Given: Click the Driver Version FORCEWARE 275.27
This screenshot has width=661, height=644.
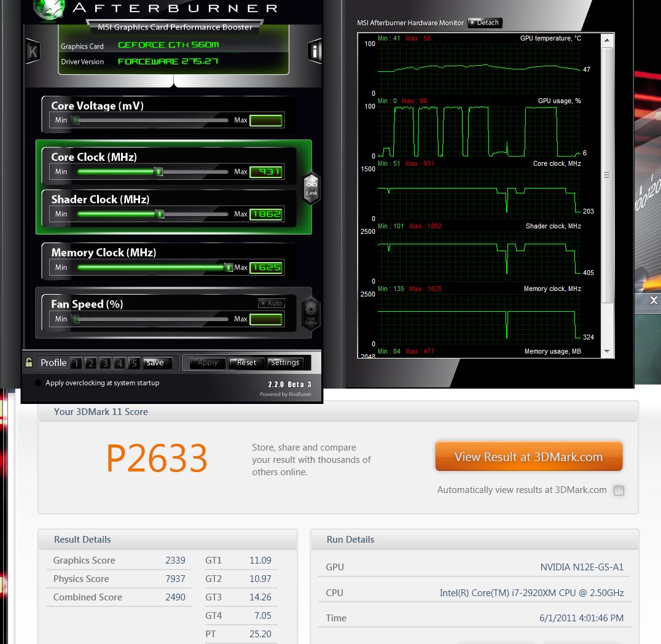Looking at the screenshot, I should tap(168, 61).
